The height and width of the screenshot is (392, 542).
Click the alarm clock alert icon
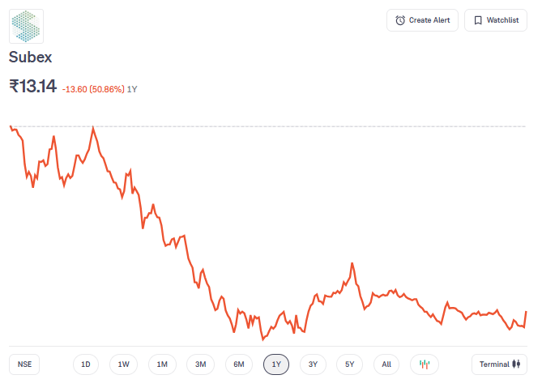[x=400, y=20]
